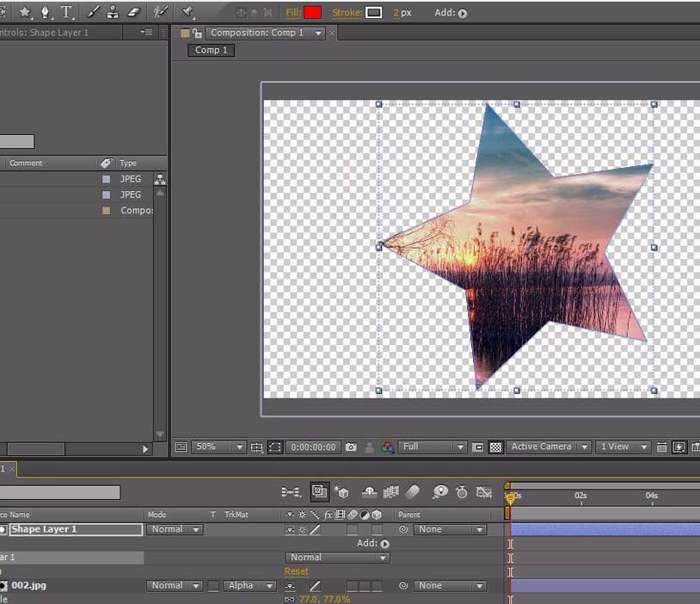Click the Show Channel color icon

[x=388, y=447]
